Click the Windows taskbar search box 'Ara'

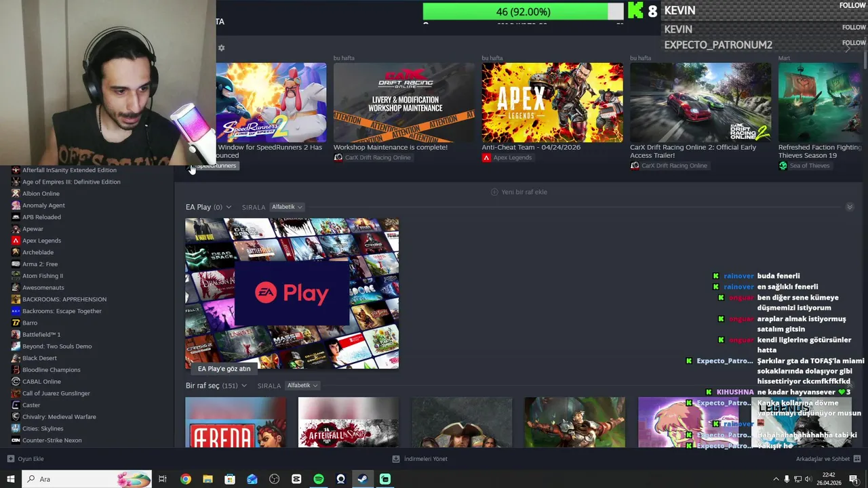click(x=87, y=479)
